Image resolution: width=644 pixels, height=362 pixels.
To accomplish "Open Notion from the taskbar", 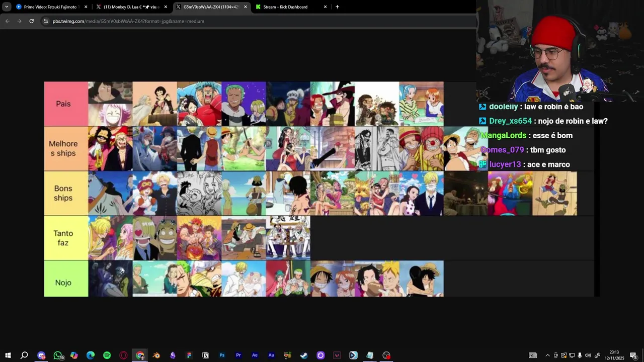I will pos(205,355).
